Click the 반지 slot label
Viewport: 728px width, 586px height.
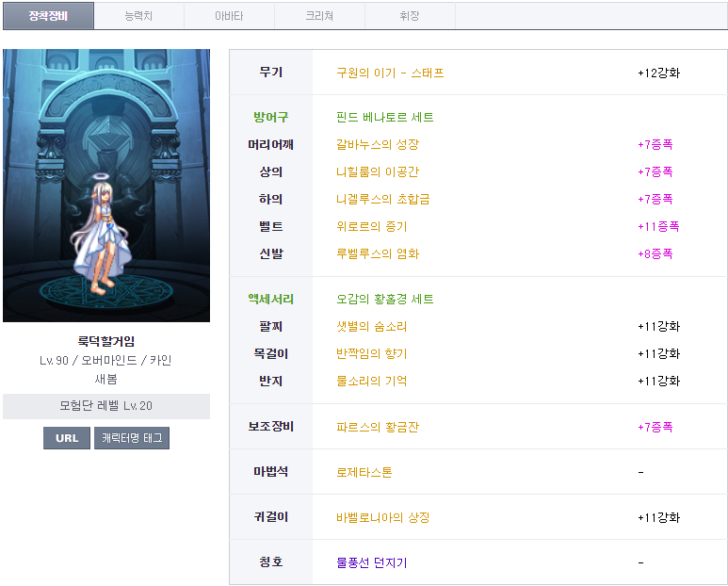click(x=270, y=382)
